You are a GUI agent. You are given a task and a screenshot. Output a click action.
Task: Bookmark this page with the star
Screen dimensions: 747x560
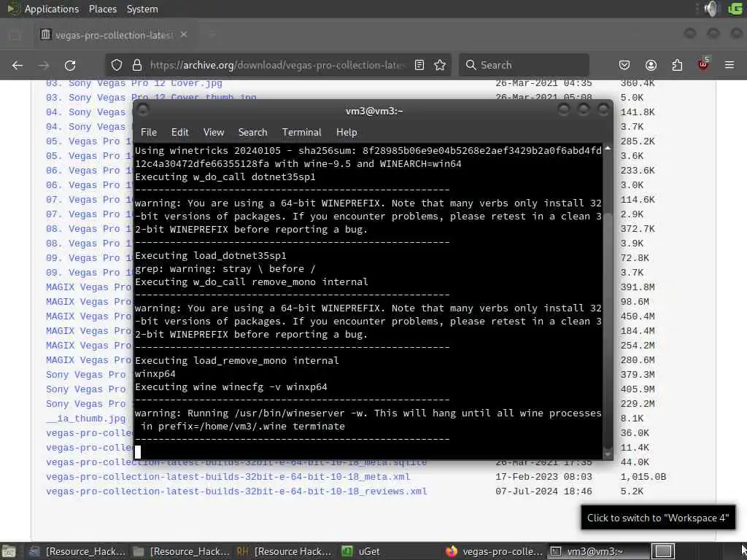(x=440, y=65)
